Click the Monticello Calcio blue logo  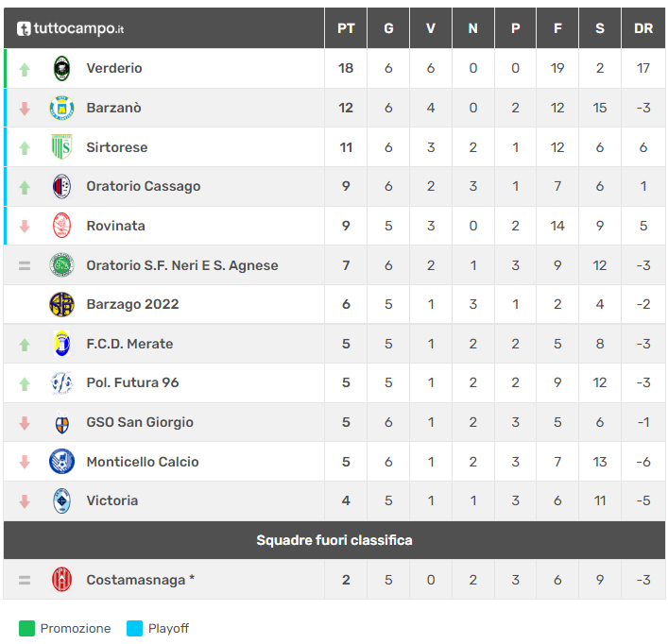tap(61, 462)
